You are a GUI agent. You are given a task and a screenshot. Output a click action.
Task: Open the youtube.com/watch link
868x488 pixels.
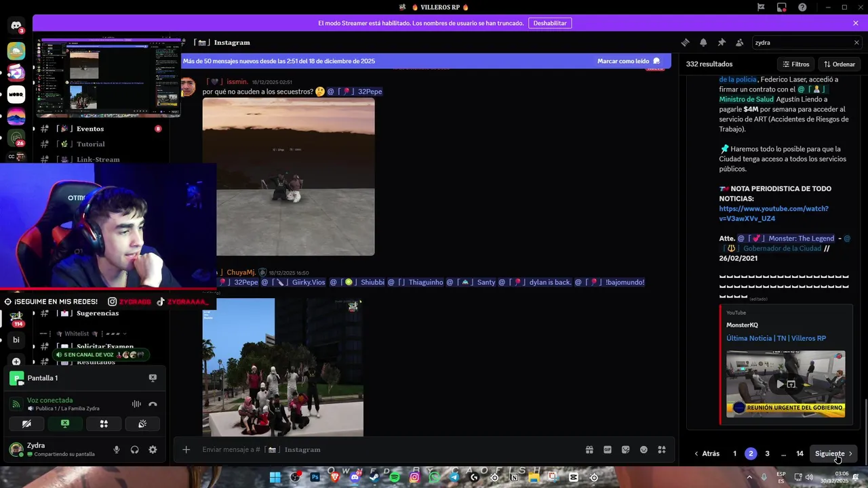[x=774, y=213]
